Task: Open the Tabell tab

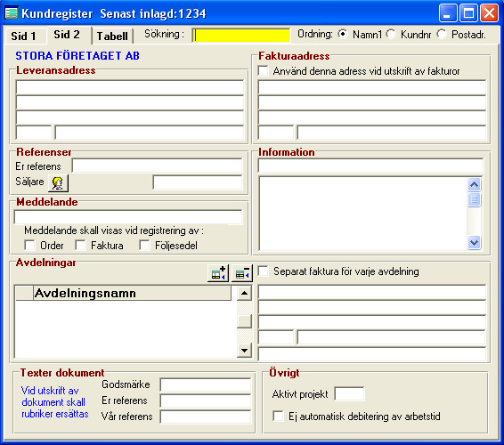Action: point(112,36)
